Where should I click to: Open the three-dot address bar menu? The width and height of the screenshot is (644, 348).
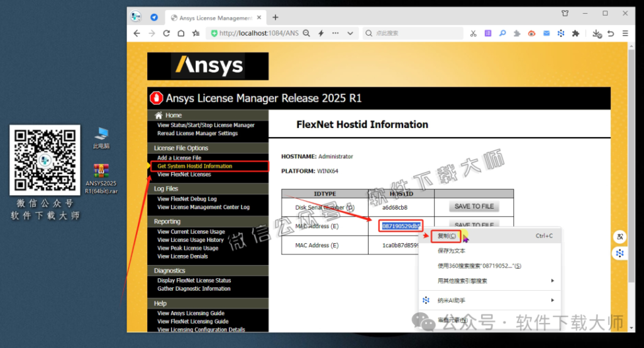click(336, 33)
